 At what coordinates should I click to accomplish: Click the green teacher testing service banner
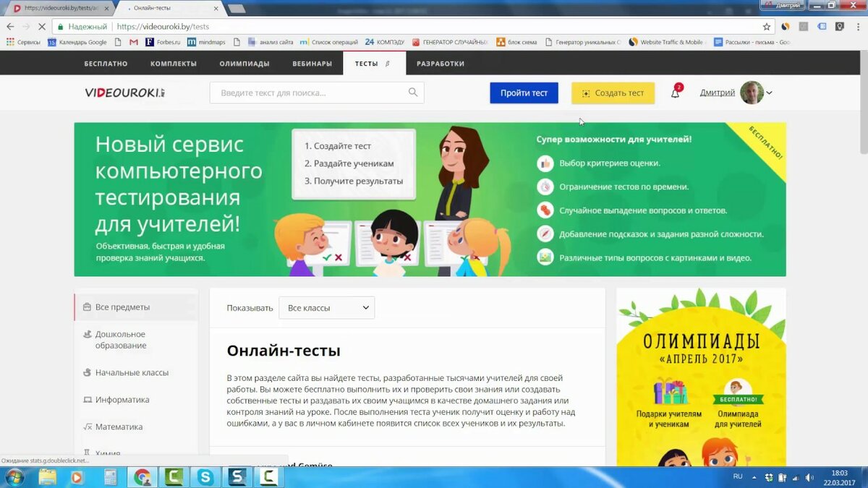430,199
